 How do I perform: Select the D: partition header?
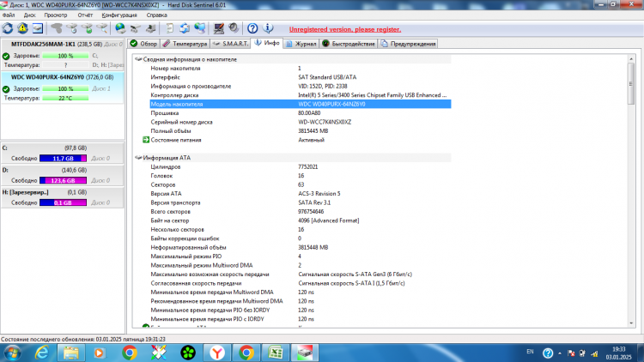click(63, 170)
